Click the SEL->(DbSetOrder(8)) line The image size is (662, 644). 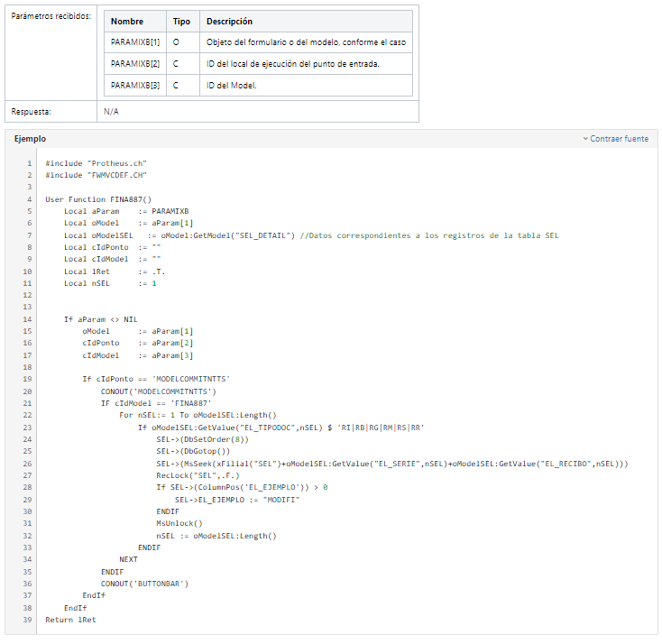pyautogui.click(x=203, y=439)
